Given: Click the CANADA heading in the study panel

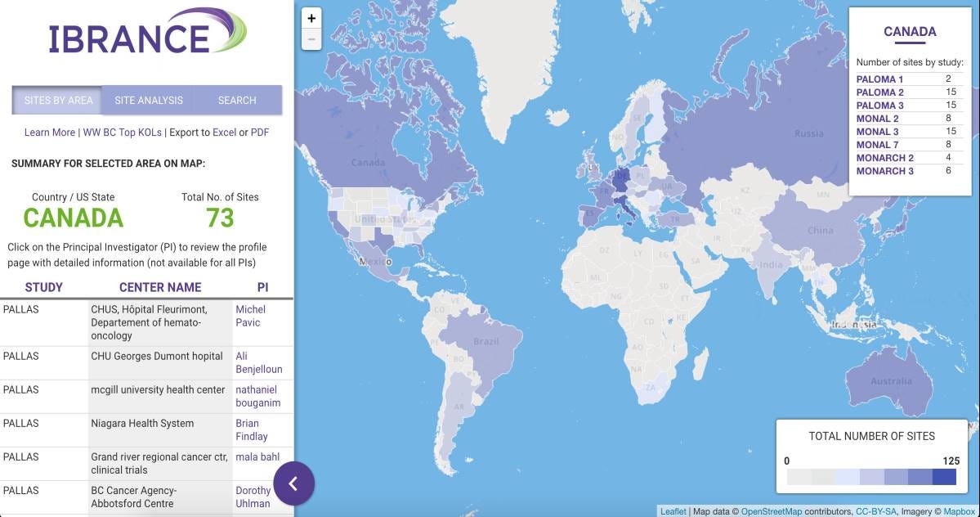Looking at the screenshot, I should point(910,32).
